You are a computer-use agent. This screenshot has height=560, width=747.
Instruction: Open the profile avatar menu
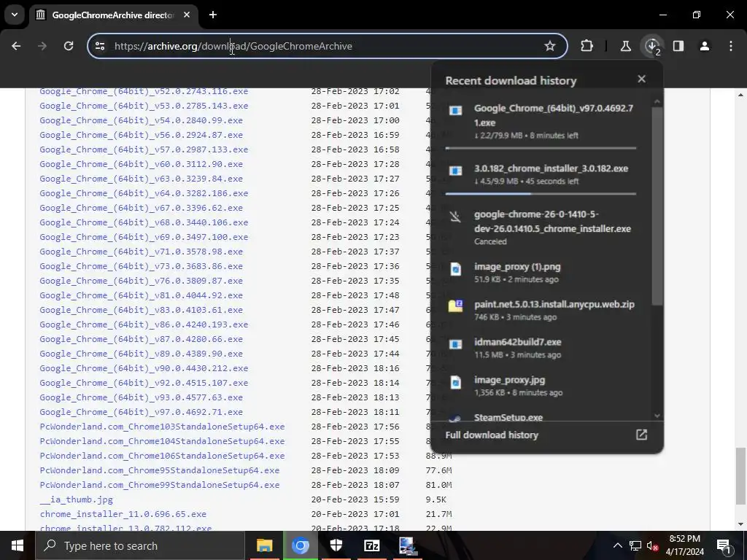[x=705, y=46]
